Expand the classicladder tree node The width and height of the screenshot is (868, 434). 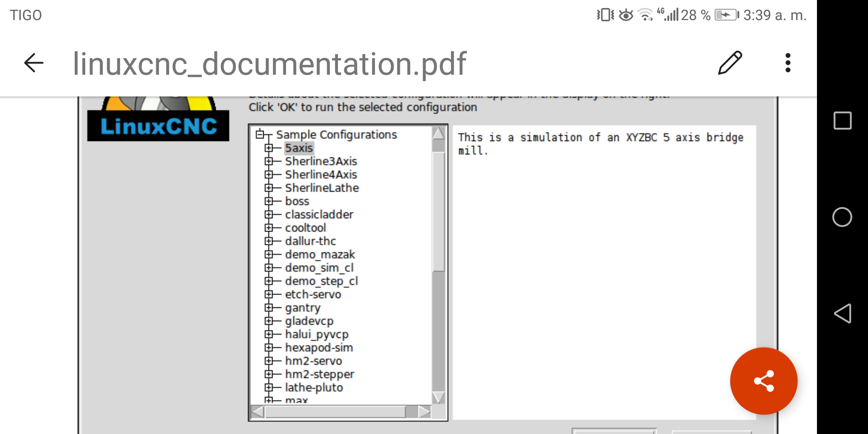click(269, 214)
